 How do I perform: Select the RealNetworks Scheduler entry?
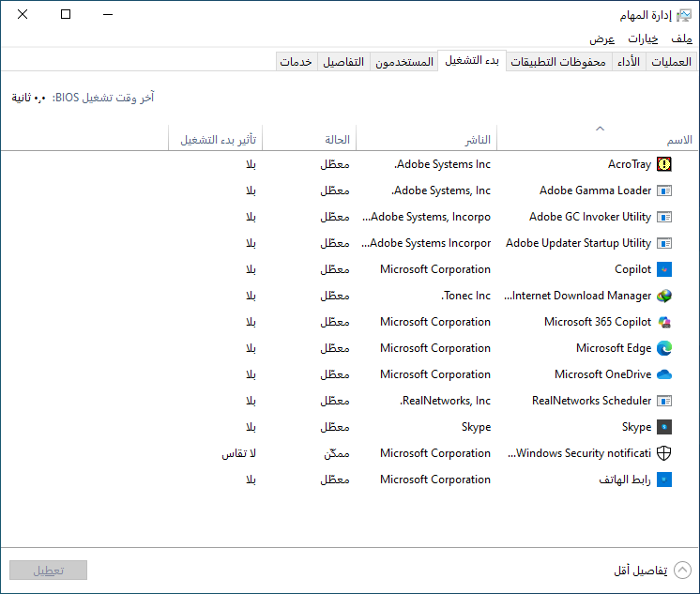591,401
